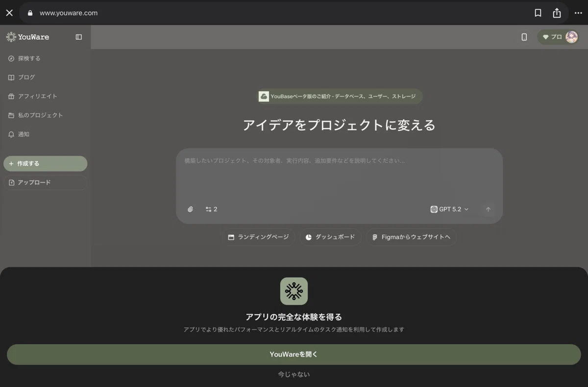
Task: Click the paperclip attachment icon
Action: click(191, 209)
